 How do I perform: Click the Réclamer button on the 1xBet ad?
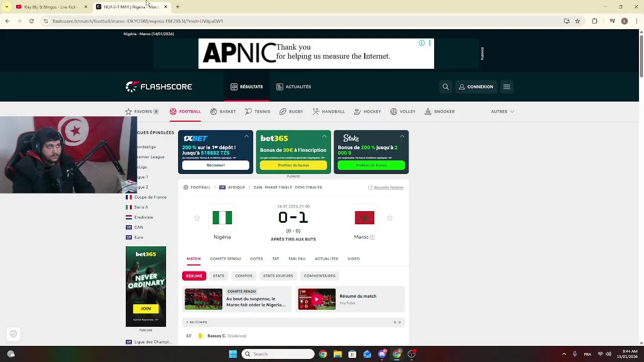(x=215, y=165)
